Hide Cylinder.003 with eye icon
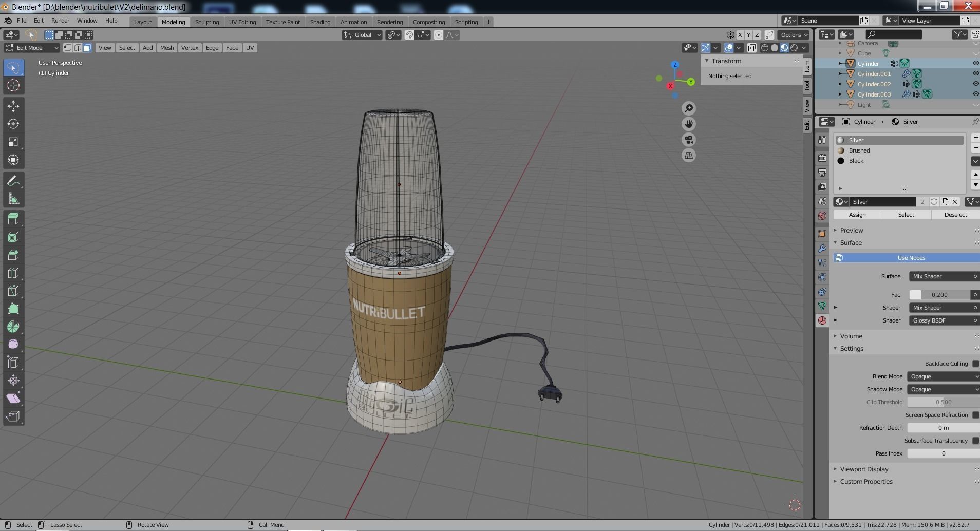Image resolution: width=980 pixels, height=531 pixels. click(x=975, y=94)
